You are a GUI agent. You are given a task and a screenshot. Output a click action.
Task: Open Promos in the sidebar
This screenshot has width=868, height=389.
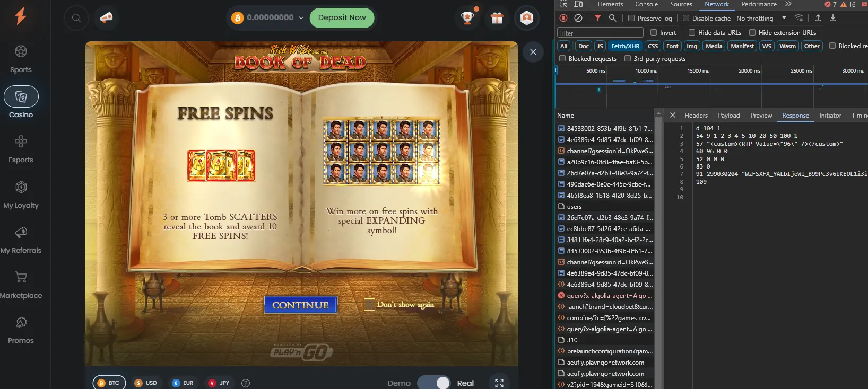pos(21,330)
